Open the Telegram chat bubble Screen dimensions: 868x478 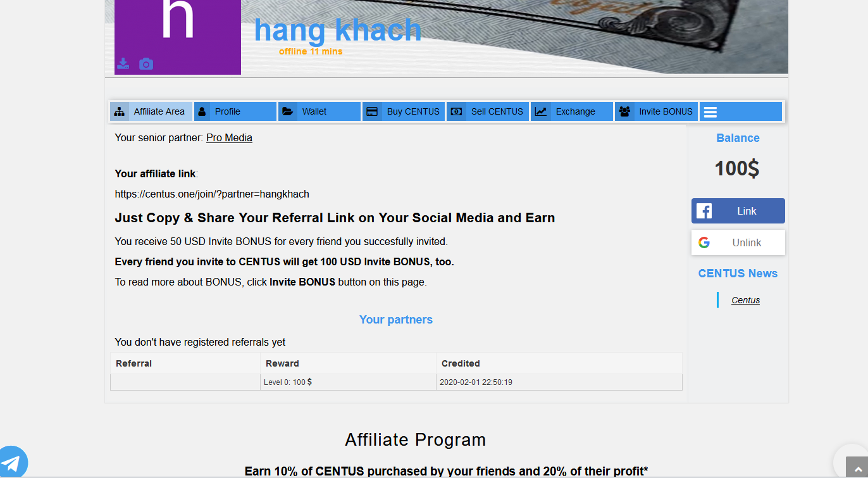pos(11,462)
